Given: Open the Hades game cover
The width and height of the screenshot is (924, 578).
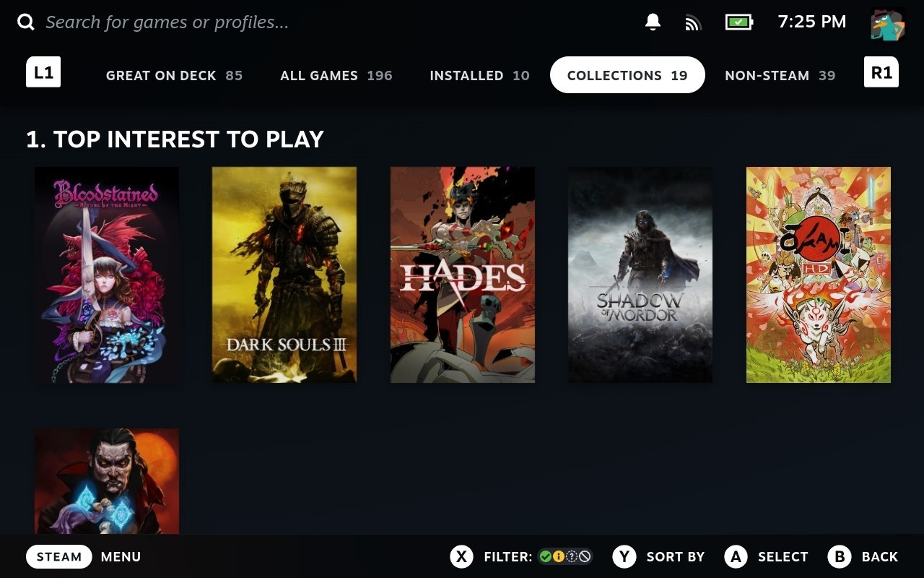Looking at the screenshot, I should tap(463, 275).
